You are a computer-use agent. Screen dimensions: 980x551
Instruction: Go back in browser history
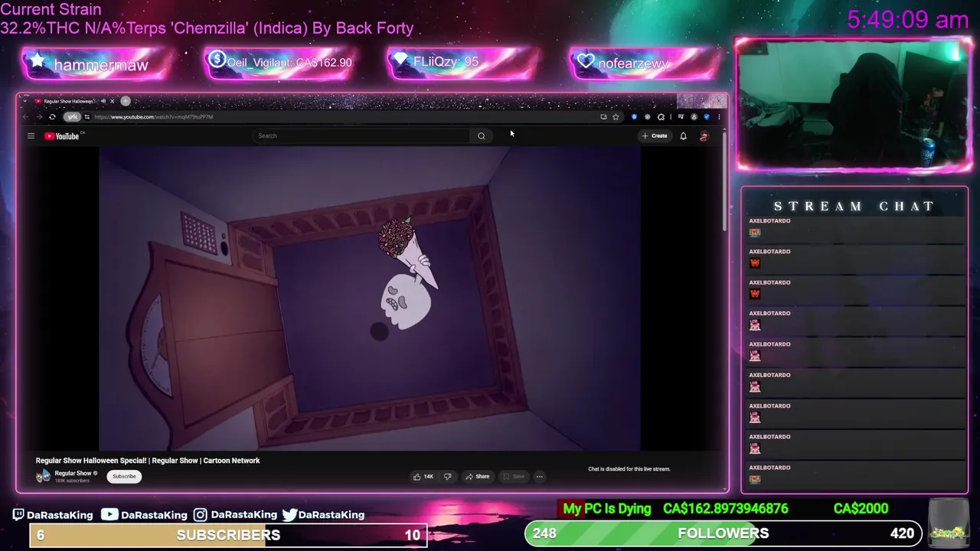click(25, 117)
